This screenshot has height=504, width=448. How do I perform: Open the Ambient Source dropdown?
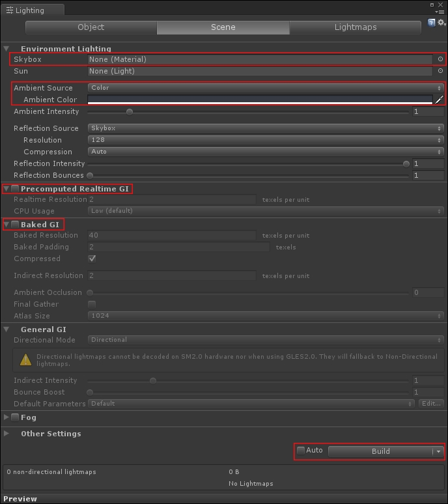266,88
